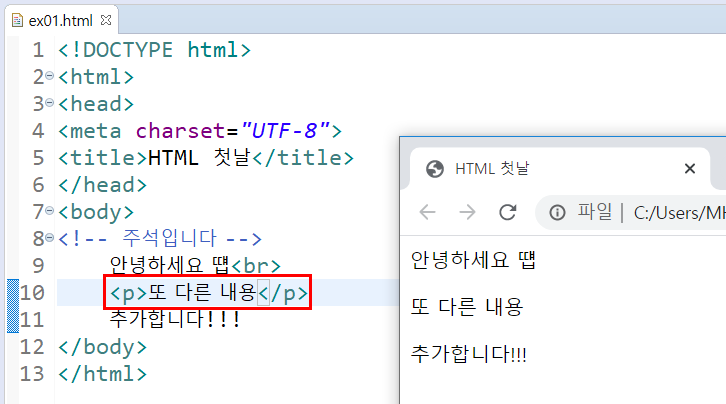This screenshot has width=726, height=404.
Task: Select the browser tab titled HTML 첫날
Action: (x=559, y=169)
